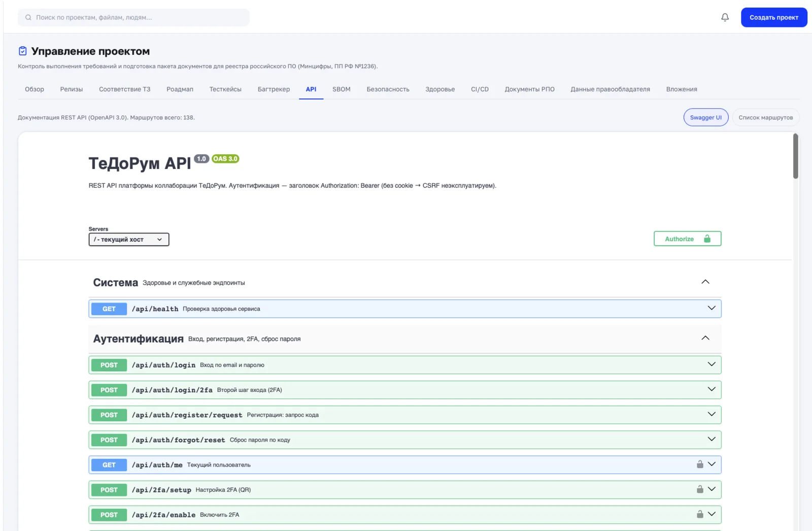Open the notifications bell

click(725, 17)
